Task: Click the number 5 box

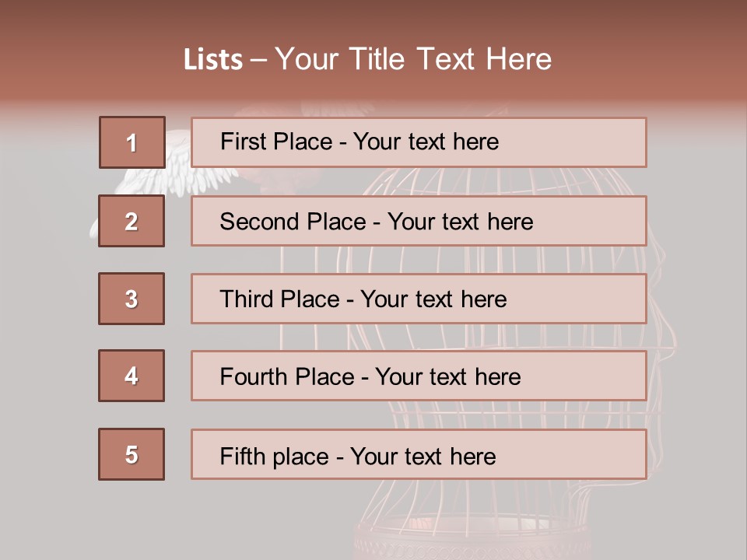Action: pyautogui.click(x=132, y=454)
